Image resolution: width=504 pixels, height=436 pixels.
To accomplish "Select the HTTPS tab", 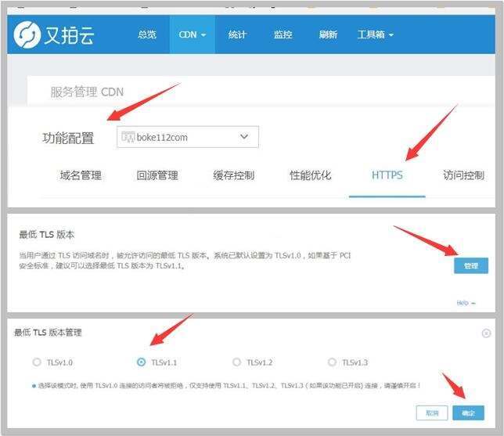I will [387, 175].
